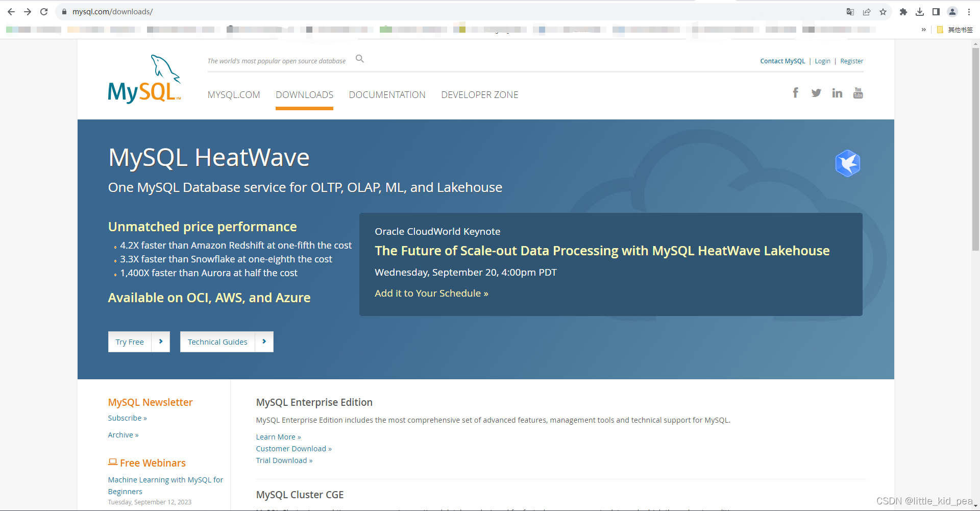Click the MySQL dolphin logo
Image resolution: width=980 pixels, height=511 pixels.
coord(144,79)
